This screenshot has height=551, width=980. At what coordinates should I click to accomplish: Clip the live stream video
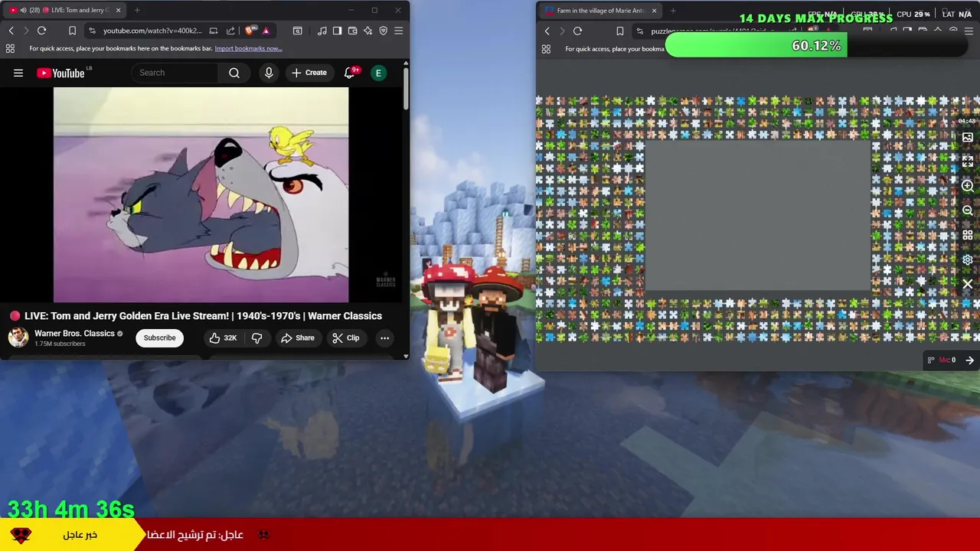pos(346,337)
